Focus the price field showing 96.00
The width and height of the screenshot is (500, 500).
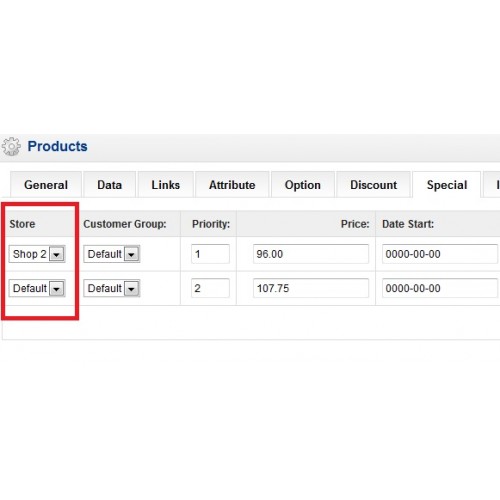click(311, 254)
